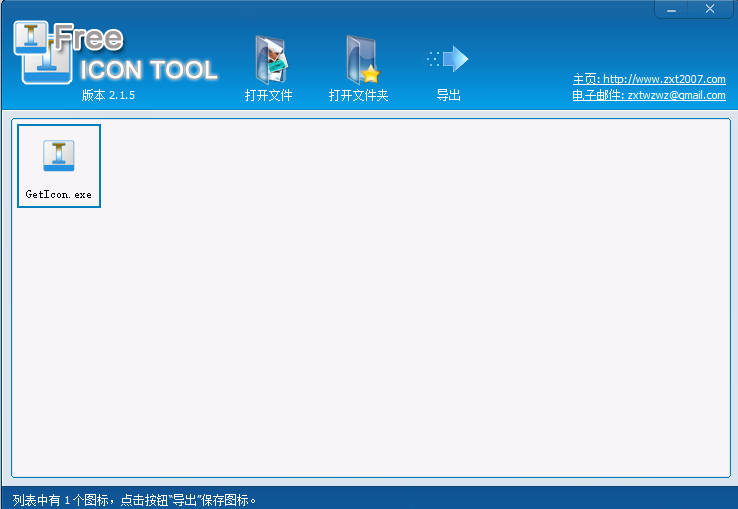Click the 打开文件夹 text label
This screenshot has width=738, height=509.
358,96
